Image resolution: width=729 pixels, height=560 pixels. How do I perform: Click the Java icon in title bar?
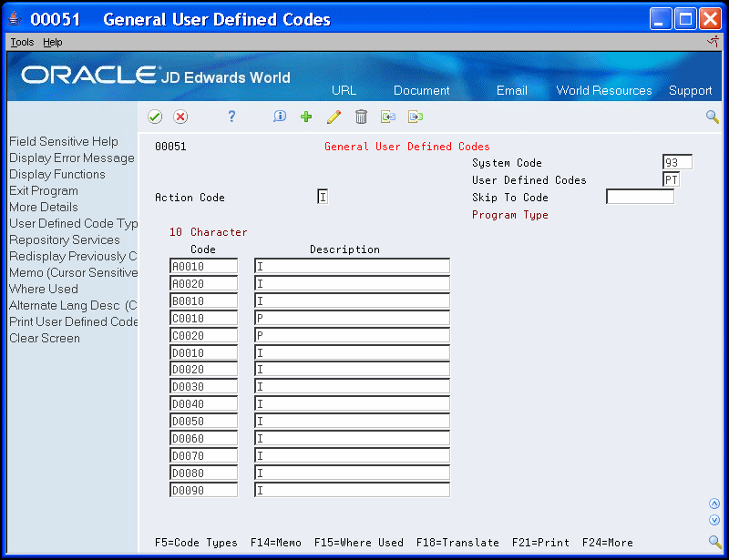[x=15, y=18]
